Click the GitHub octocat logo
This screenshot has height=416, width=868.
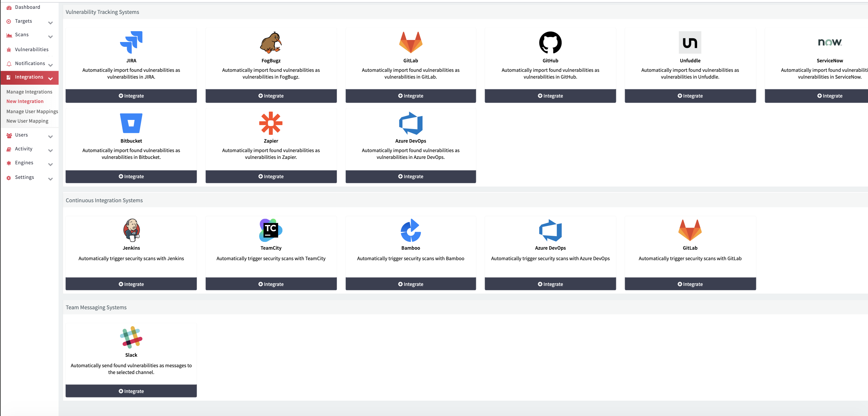click(550, 42)
